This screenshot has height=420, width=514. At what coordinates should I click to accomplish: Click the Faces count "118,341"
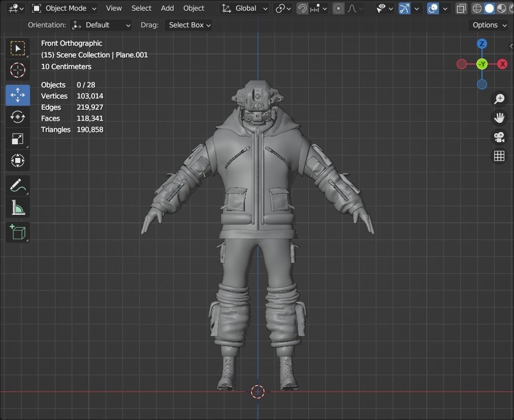[x=90, y=118]
